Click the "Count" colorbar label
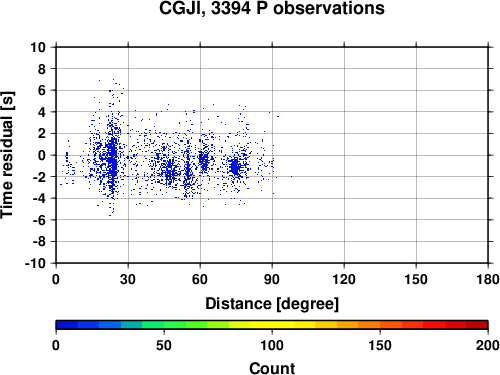500x375 pixels. point(272,368)
